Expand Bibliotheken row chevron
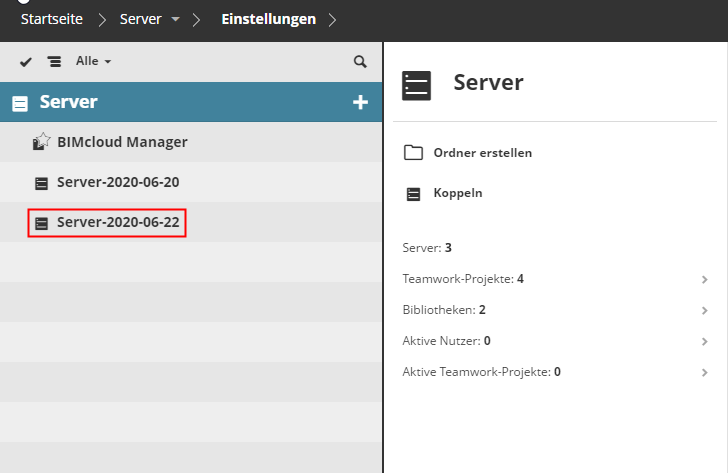Screen dimensions: 728x473 [704, 311]
